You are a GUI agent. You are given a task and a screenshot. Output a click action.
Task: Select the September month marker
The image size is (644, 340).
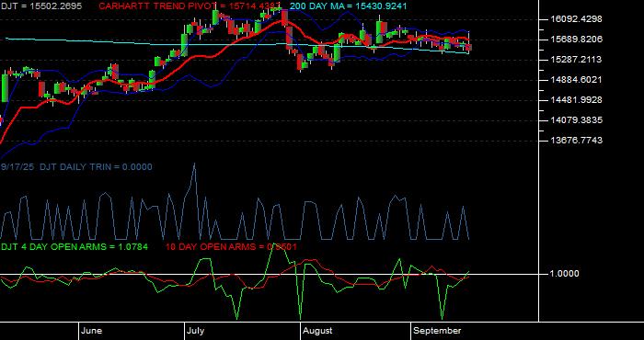[x=437, y=331]
